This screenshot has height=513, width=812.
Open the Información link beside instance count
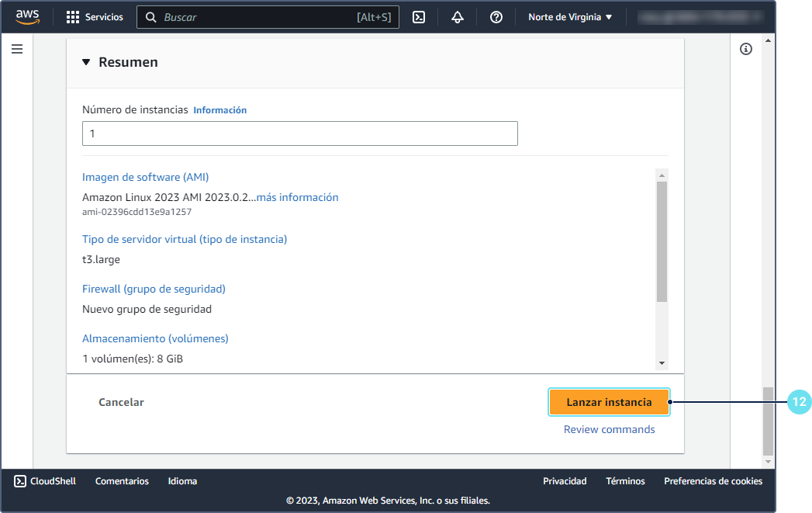pyautogui.click(x=219, y=110)
